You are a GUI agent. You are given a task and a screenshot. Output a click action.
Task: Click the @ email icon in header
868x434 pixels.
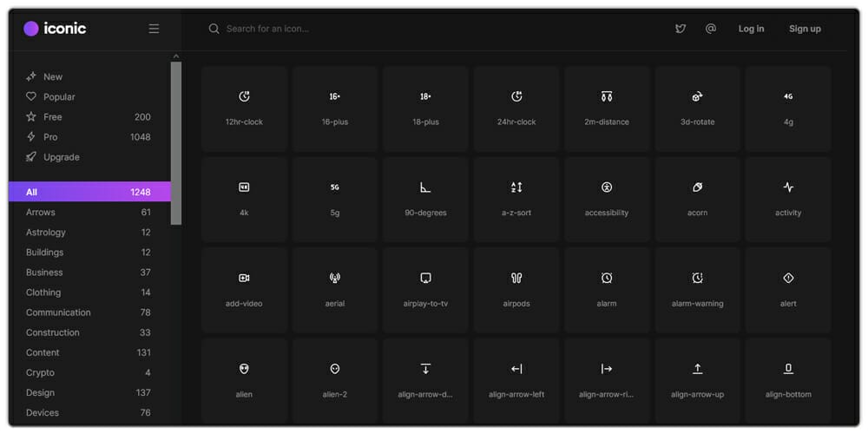tap(711, 29)
